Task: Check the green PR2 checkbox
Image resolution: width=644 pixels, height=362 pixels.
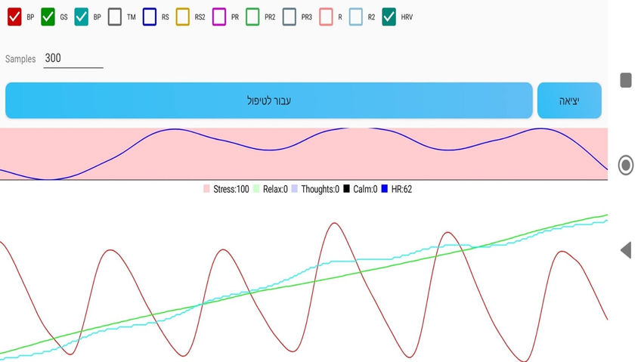Action: pyautogui.click(x=252, y=17)
